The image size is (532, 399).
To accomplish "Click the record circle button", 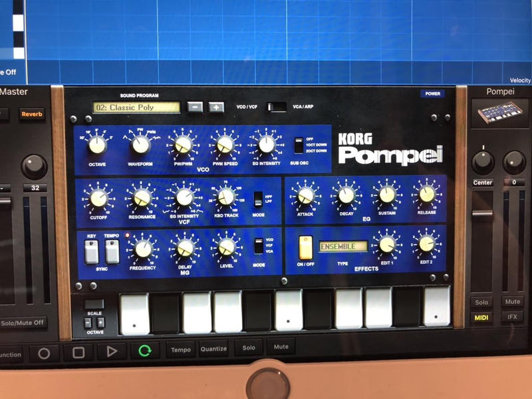I will 44,354.
